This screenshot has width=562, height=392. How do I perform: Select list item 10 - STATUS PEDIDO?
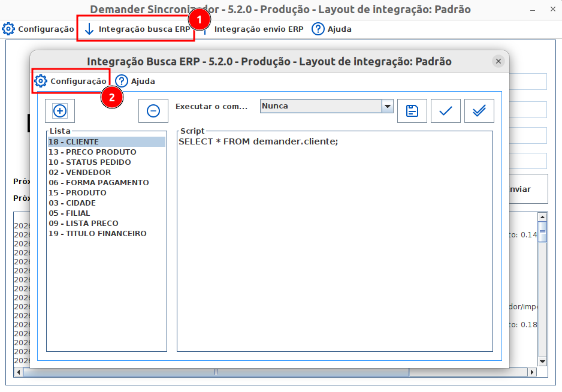(107, 162)
